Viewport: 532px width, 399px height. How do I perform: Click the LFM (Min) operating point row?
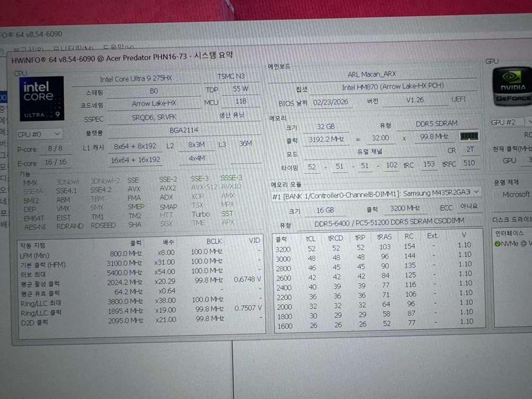[x=141, y=253]
